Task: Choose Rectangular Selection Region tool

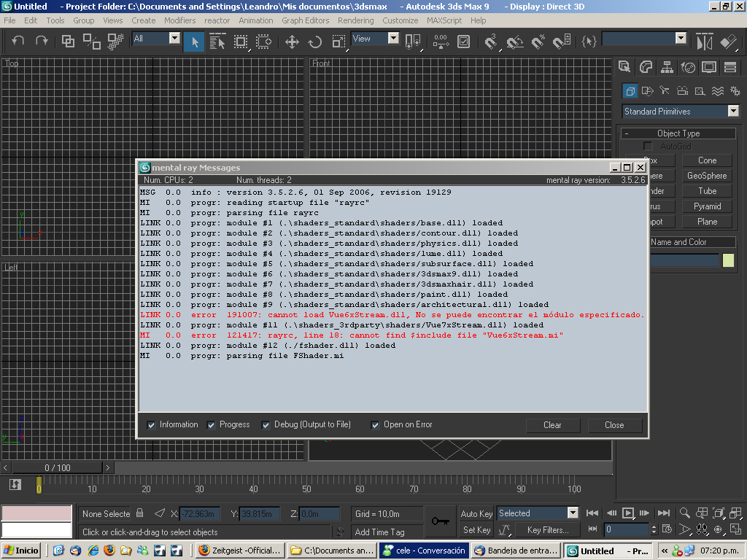Action: pos(241,42)
